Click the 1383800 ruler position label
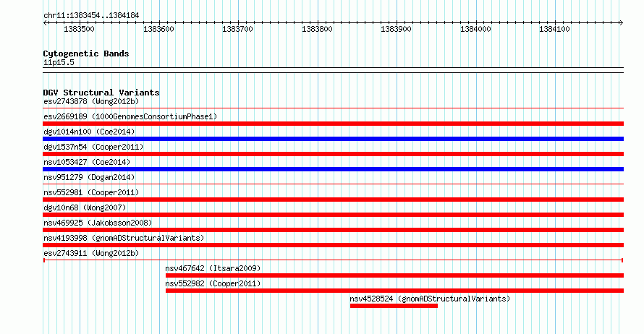The height and width of the screenshot is (334, 644). [317, 29]
